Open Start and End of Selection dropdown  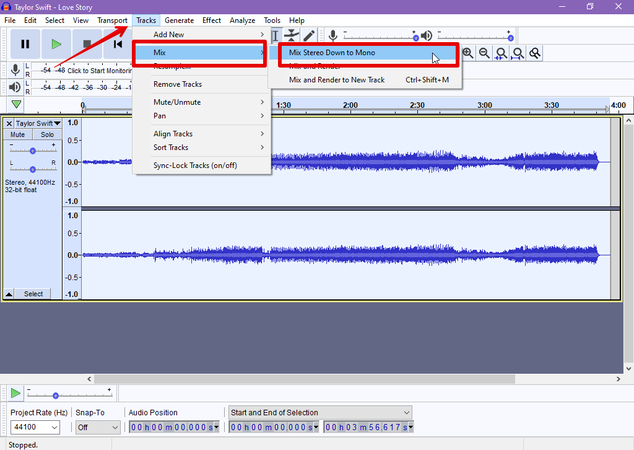click(x=320, y=412)
